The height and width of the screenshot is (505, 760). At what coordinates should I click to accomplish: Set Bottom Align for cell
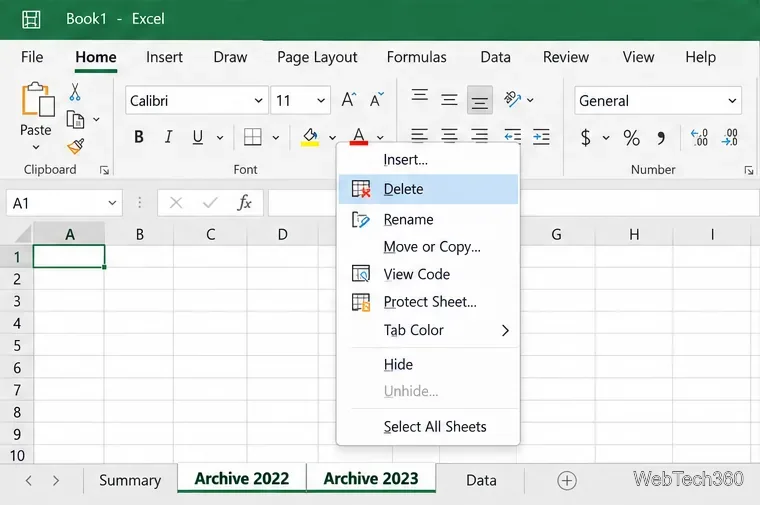[480, 100]
